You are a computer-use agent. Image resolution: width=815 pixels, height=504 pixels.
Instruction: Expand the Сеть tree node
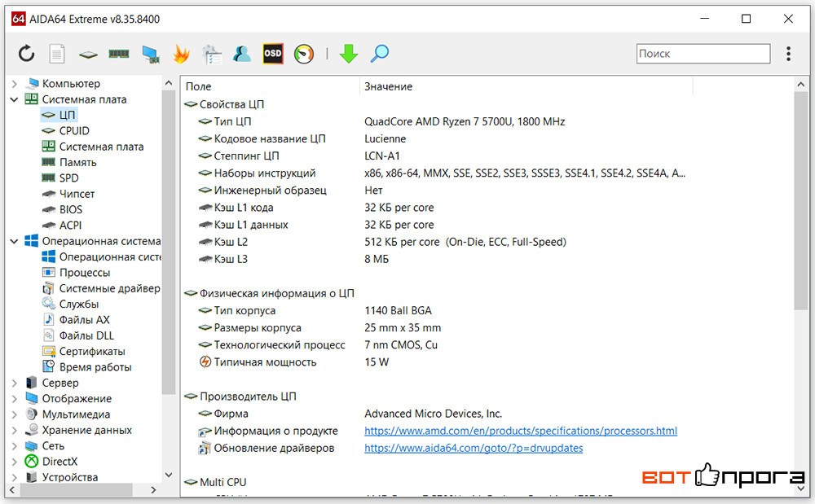(15, 446)
